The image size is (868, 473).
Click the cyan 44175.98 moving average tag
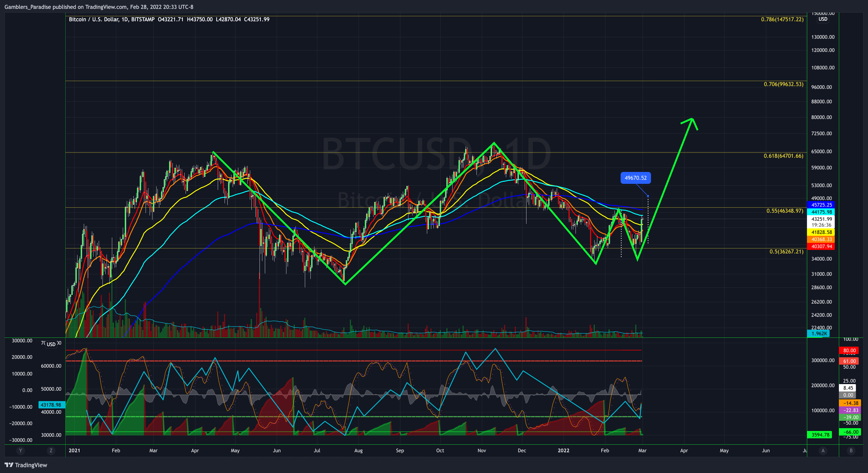click(821, 212)
